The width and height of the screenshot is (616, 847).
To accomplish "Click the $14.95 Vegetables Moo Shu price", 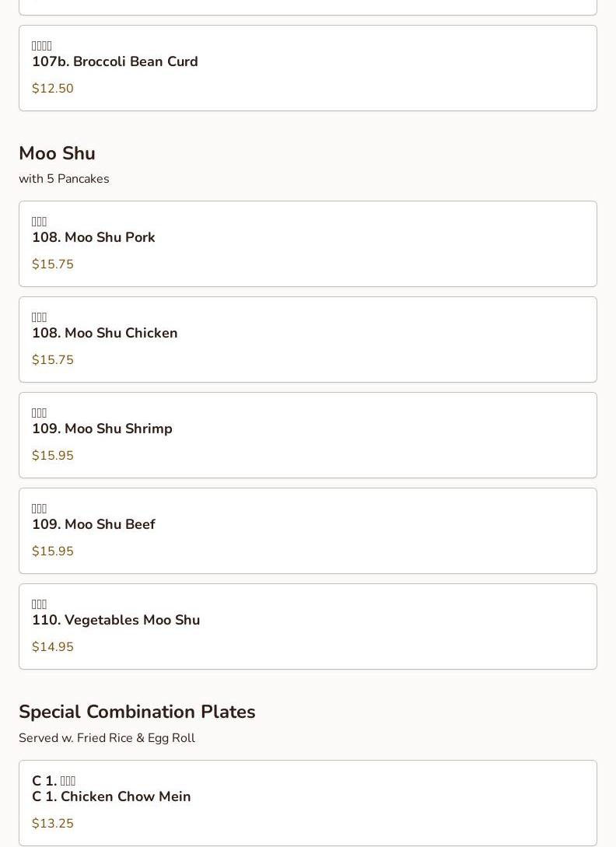I will tap(53, 647).
